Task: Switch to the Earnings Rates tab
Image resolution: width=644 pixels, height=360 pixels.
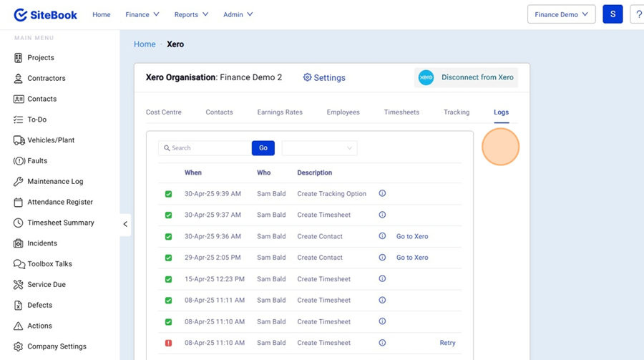Action: tap(280, 112)
